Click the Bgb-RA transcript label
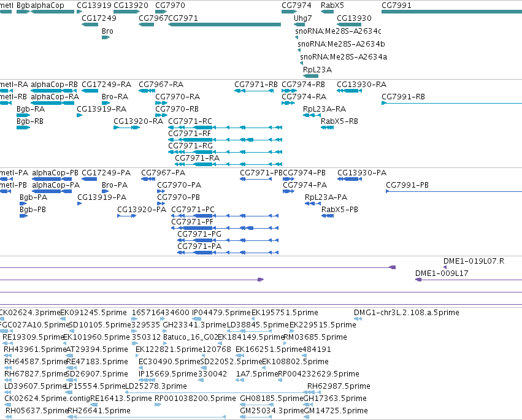The height and width of the screenshot is (420, 522). (31, 109)
